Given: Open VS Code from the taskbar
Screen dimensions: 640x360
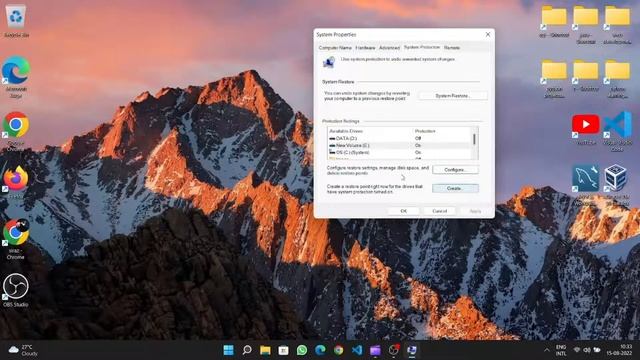Looking at the screenshot, I should (x=357, y=350).
